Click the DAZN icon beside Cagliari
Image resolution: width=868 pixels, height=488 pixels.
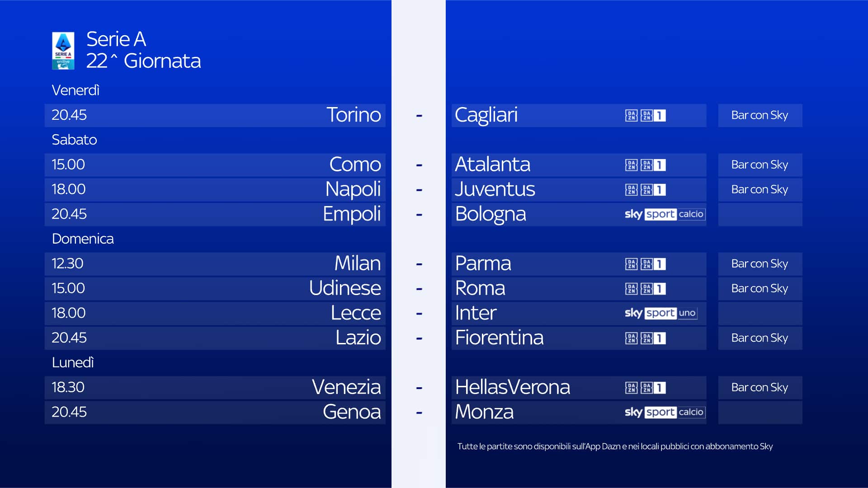click(x=631, y=116)
